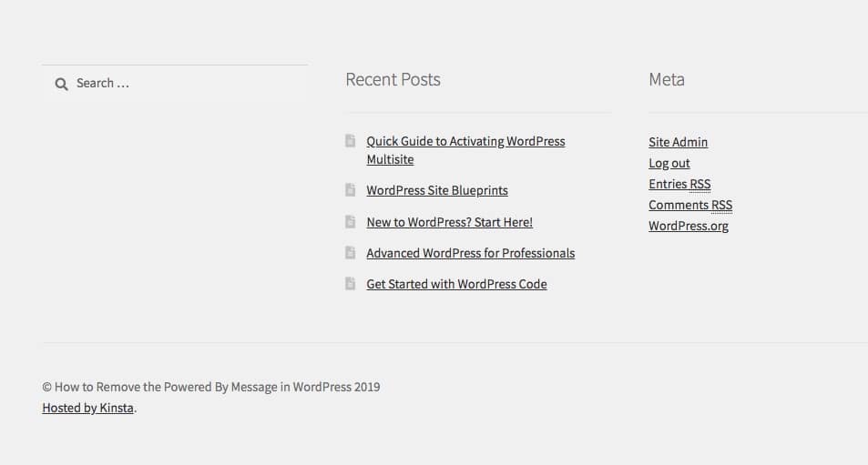Open the Comments RSS feed
The image size is (868, 465).
pos(689,205)
